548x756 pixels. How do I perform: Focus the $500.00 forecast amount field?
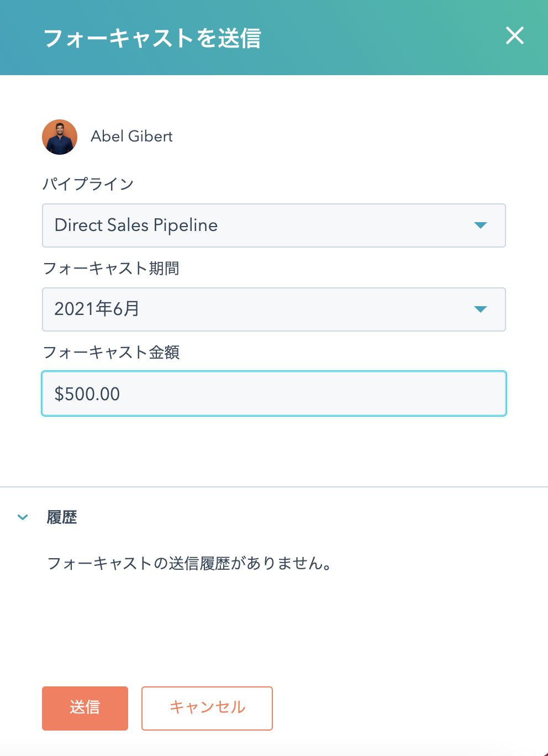(274, 393)
